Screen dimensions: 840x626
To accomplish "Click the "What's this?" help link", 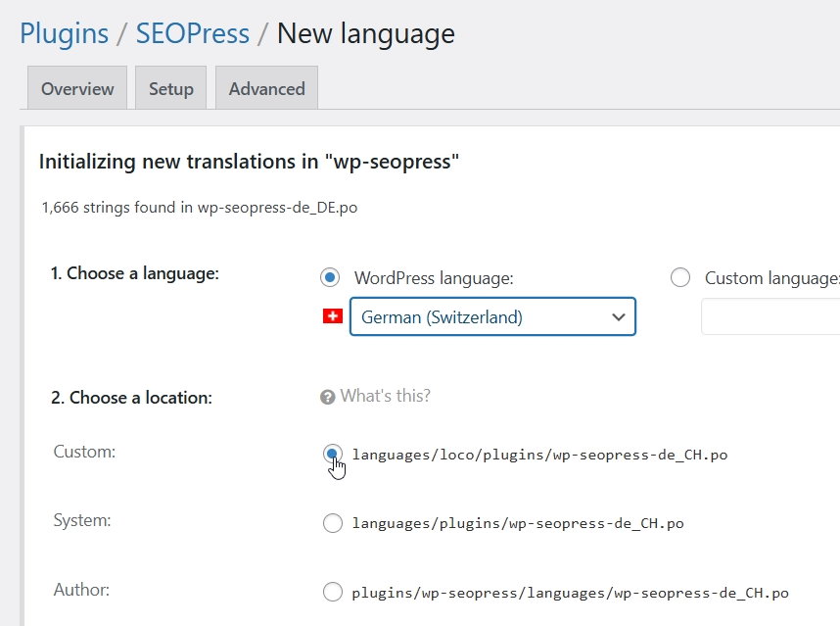I will tap(385, 397).
